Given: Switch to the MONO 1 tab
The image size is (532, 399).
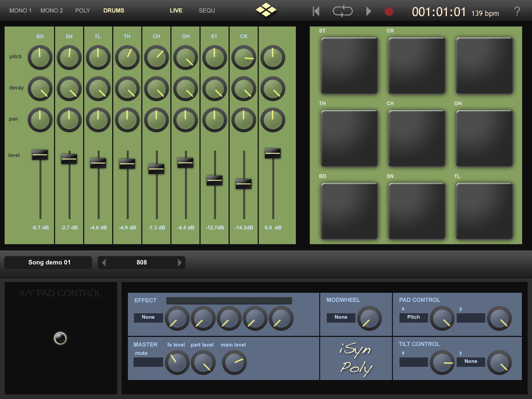Looking at the screenshot, I should pyautogui.click(x=20, y=11).
